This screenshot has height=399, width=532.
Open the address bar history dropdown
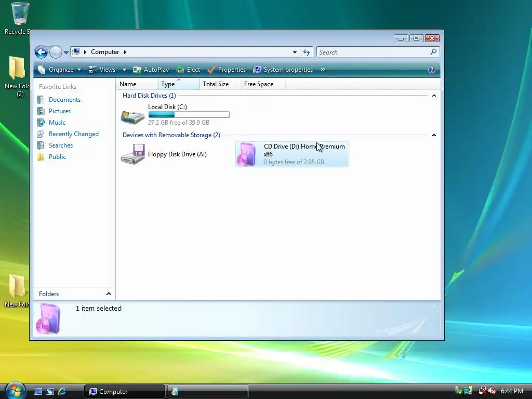295,52
